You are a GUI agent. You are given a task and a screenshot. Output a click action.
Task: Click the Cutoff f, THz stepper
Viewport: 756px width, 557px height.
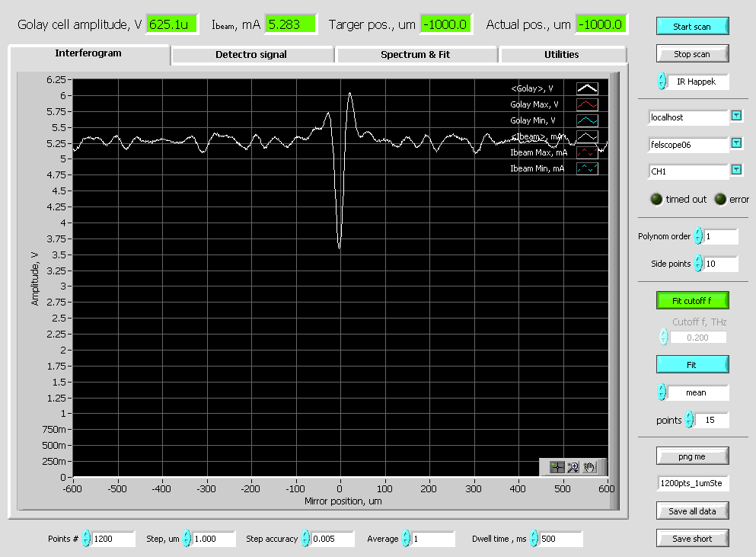(663, 337)
